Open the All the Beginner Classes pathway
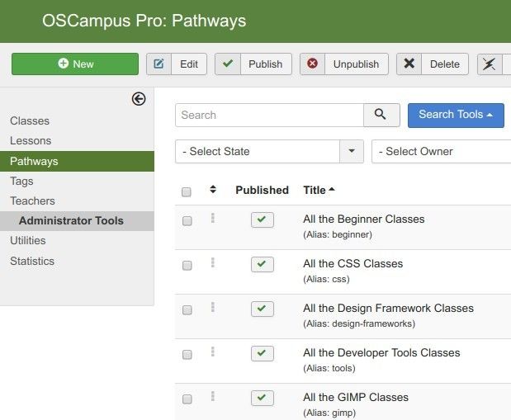511x420 pixels. pyautogui.click(x=364, y=219)
